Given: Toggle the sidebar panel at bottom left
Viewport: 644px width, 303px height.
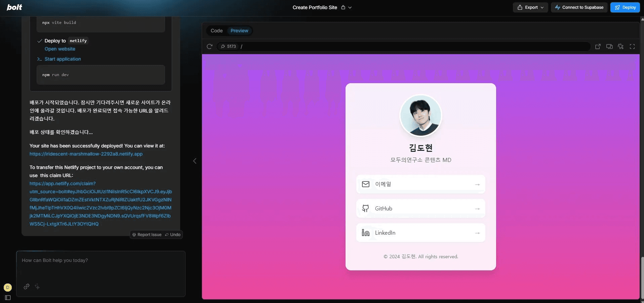Looking at the screenshot, I should (x=7, y=298).
